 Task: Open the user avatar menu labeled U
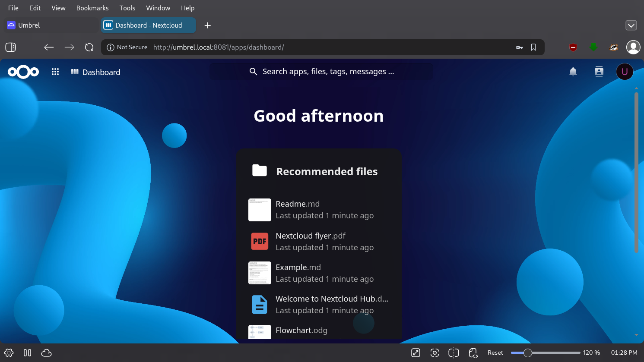pos(625,72)
